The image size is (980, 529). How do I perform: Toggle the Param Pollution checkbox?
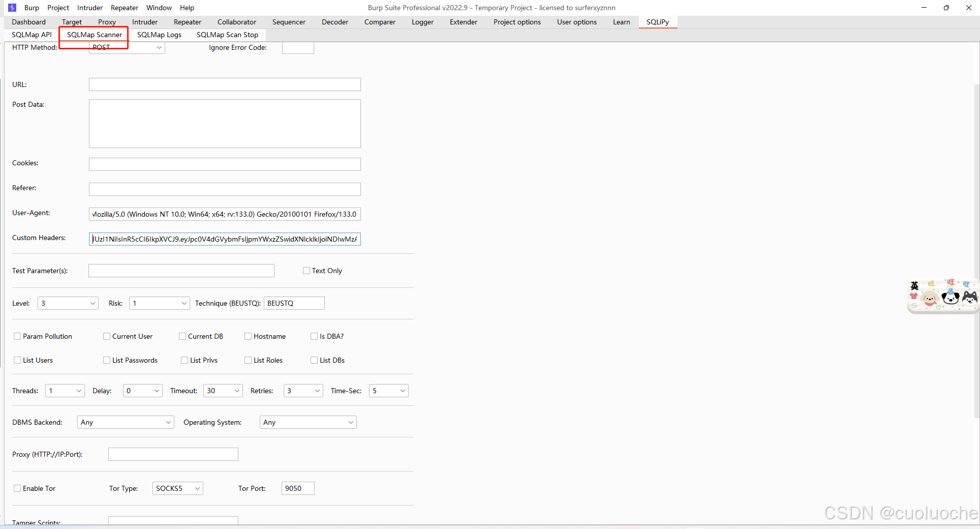[17, 336]
